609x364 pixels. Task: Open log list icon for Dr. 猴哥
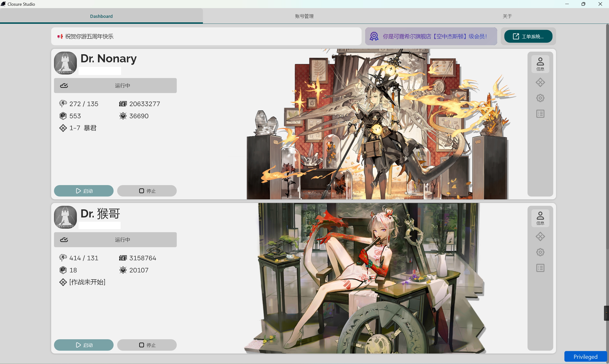point(540,268)
